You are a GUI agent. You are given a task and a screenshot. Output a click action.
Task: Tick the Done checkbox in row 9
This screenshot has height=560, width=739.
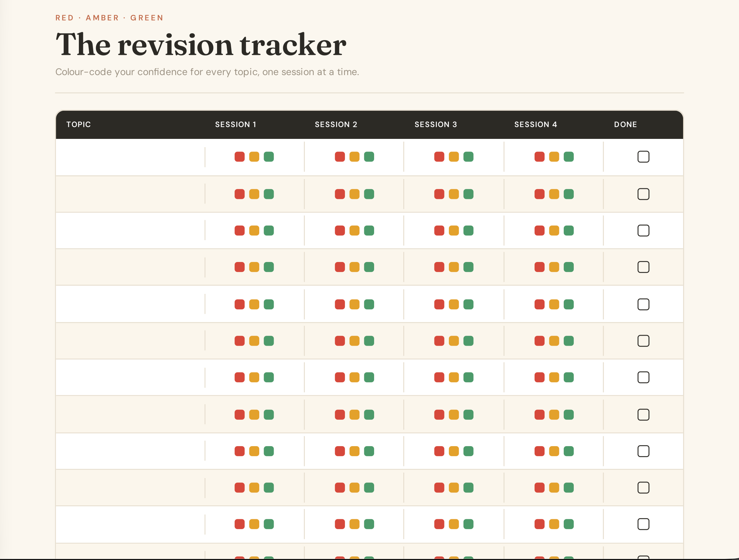click(x=643, y=451)
